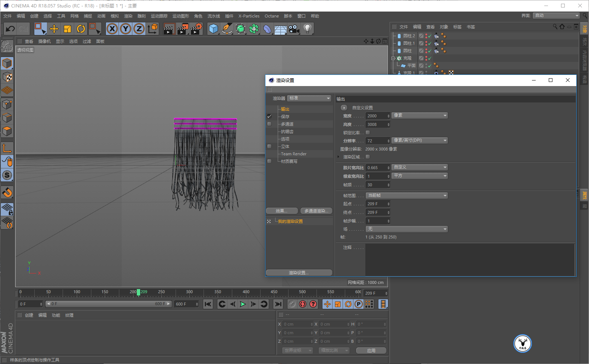Open the 运动图形 menu
The width and height of the screenshot is (589, 364).
[x=181, y=16]
